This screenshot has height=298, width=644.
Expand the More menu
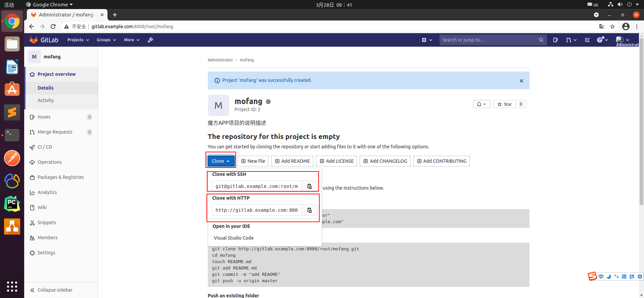(x=131, y=40)
